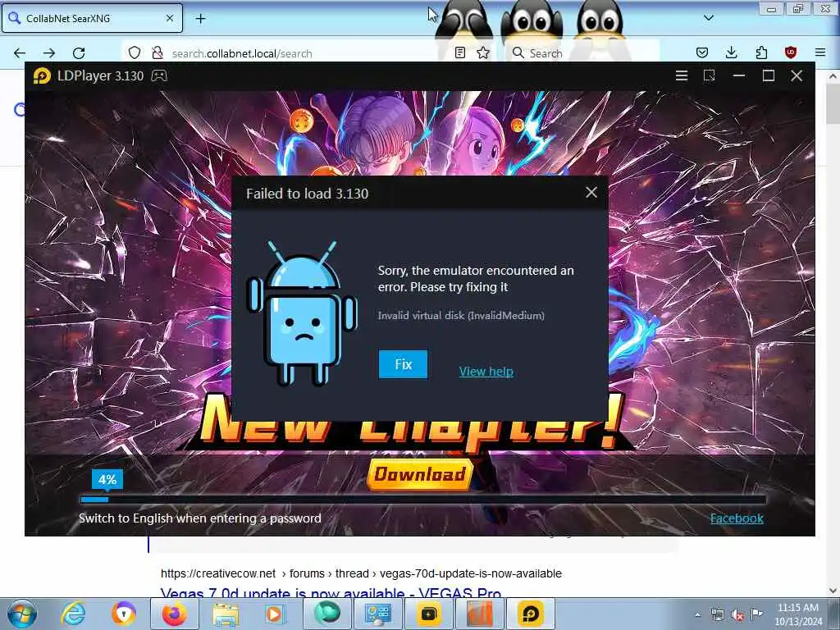This screenshot has width=840, height=630.
Task: Expand the list all tabs dropdown
Action: pos(708,18)
